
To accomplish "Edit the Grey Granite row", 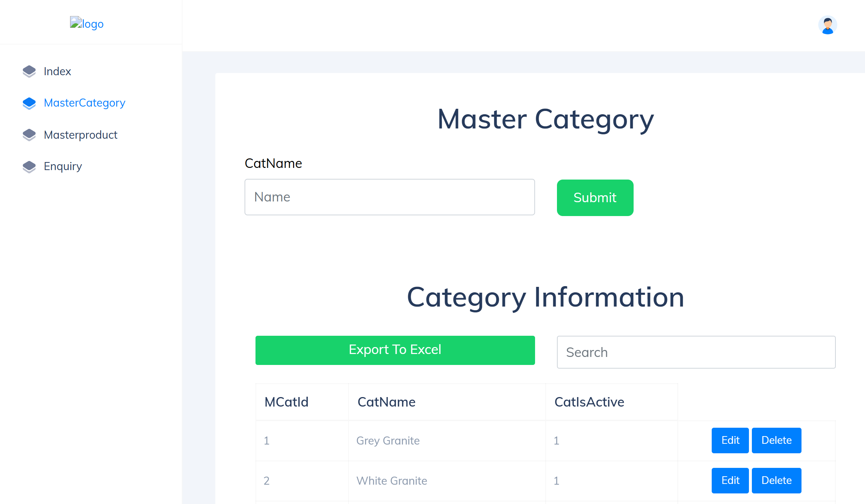I will [x=730, y=440].
